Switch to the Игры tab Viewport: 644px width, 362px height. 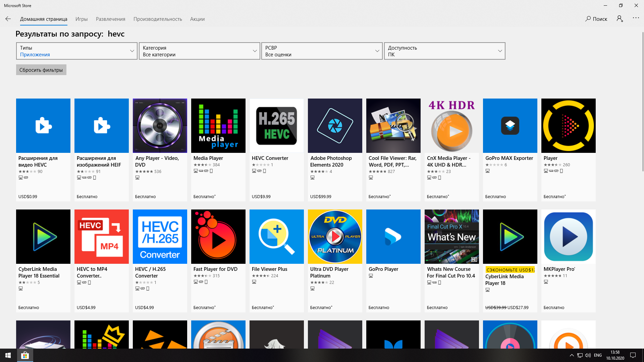[x=82, y=19]
